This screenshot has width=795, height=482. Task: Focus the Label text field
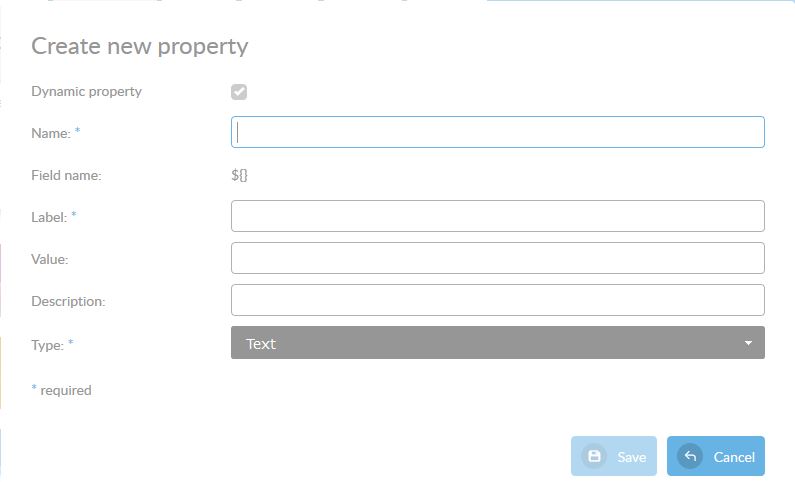pos(497,216)
